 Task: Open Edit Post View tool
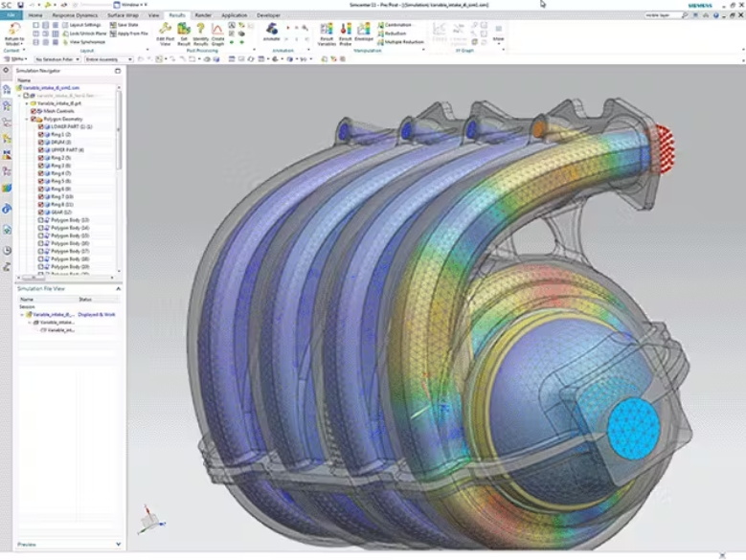165,29
